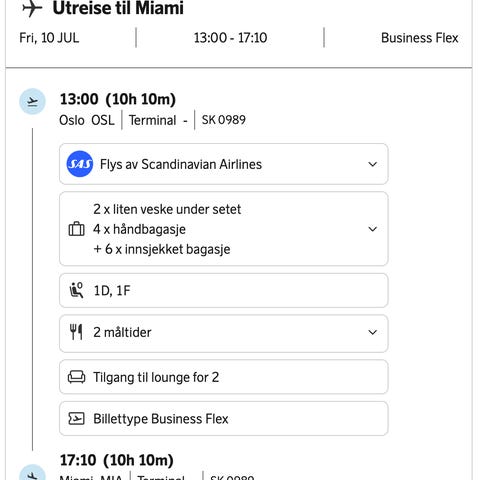Click the luggage suitcase icon

point(76,229)
